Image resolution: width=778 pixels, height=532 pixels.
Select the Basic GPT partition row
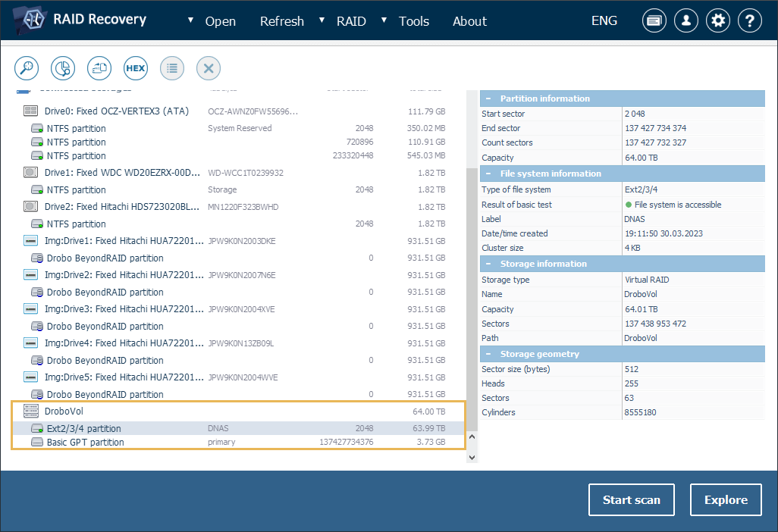click(238, 443)
